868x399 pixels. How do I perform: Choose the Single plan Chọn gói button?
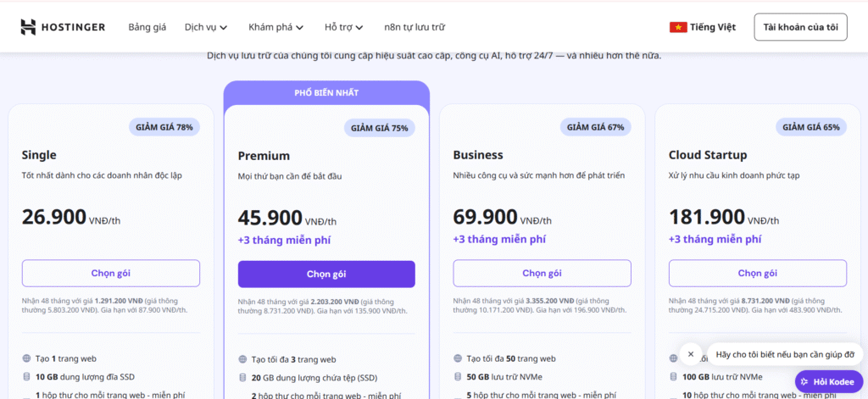point(111,273)
